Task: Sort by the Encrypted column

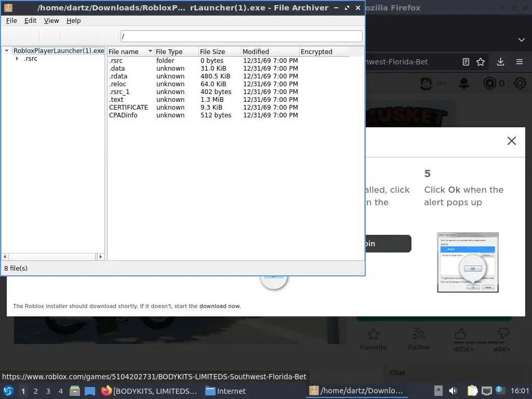Action: [x=324, y=51]
